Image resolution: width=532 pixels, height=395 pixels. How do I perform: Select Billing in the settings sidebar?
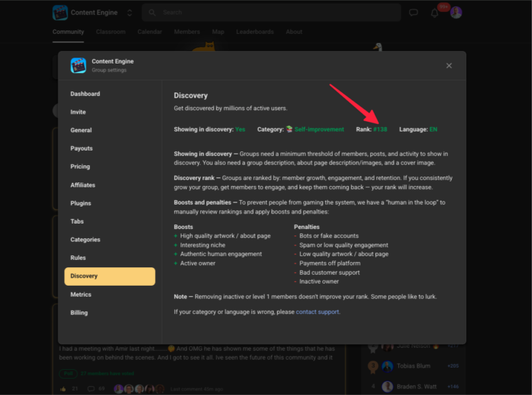click(79, 312)
